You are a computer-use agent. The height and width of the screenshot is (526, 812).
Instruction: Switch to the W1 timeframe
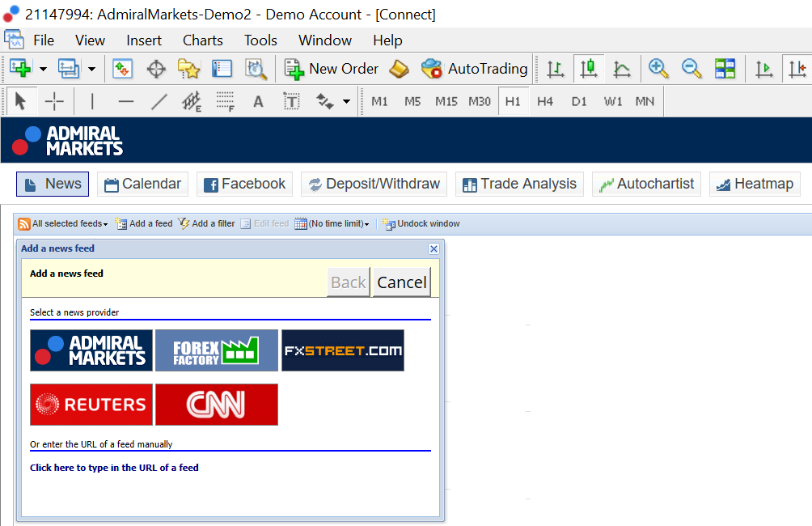(612, 102)
